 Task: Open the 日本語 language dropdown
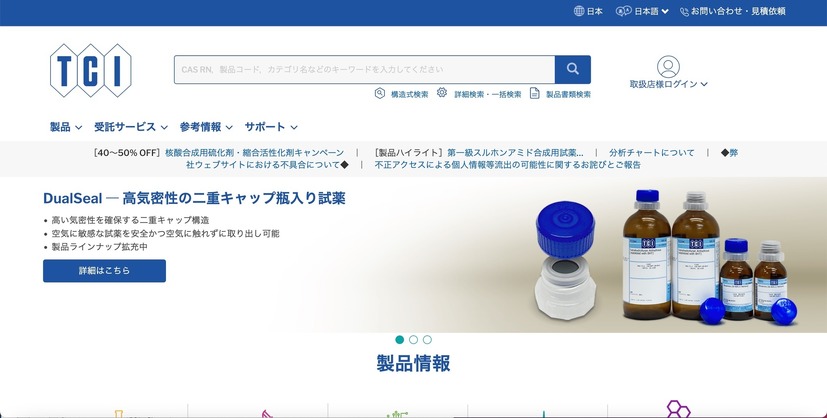(642, 11)
